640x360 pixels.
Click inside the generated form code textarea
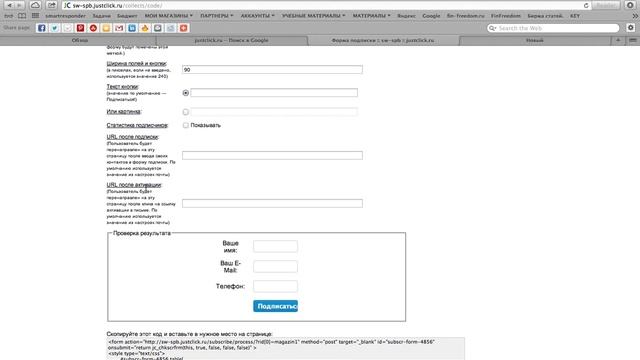(286, 349)
